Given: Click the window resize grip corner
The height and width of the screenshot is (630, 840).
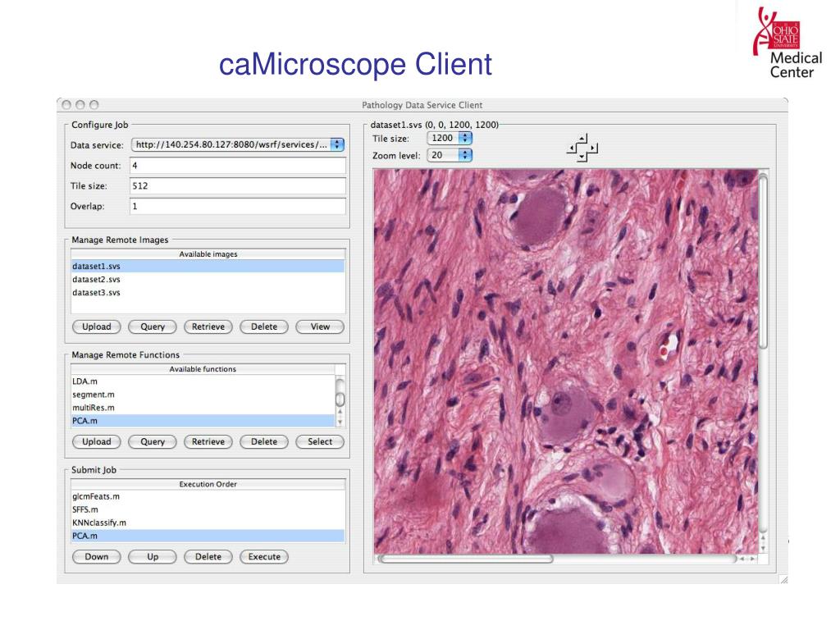Looking at the screenshot, I should (x=783, y=580).
